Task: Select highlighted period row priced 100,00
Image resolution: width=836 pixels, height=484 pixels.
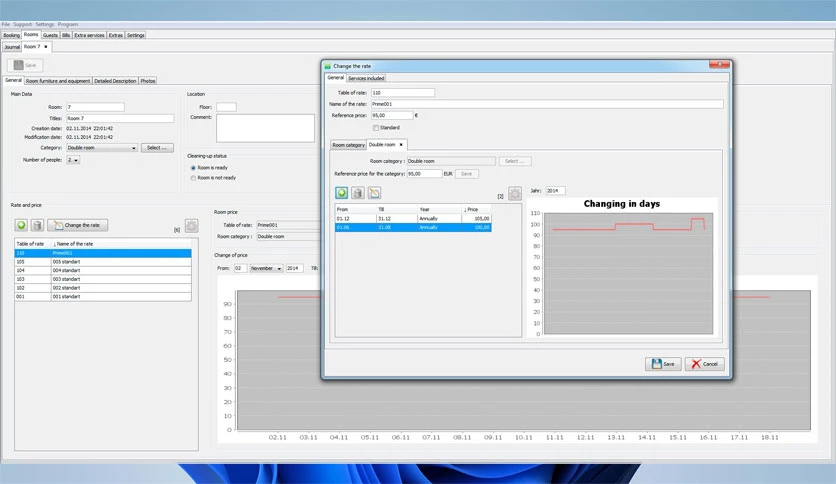Action: pos(413,228)
